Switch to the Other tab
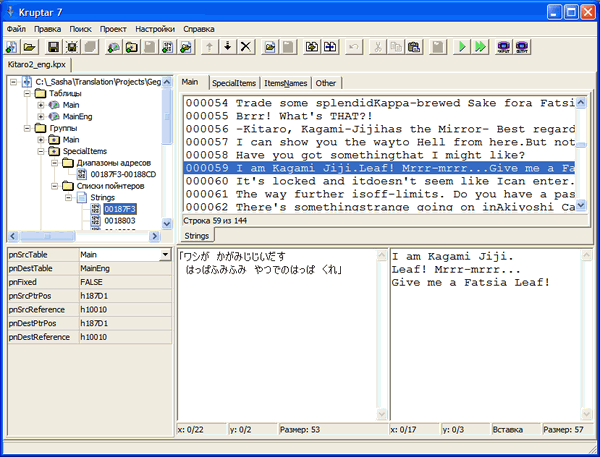600x457 pixels. pyautogui.click(x=326, y=83)
